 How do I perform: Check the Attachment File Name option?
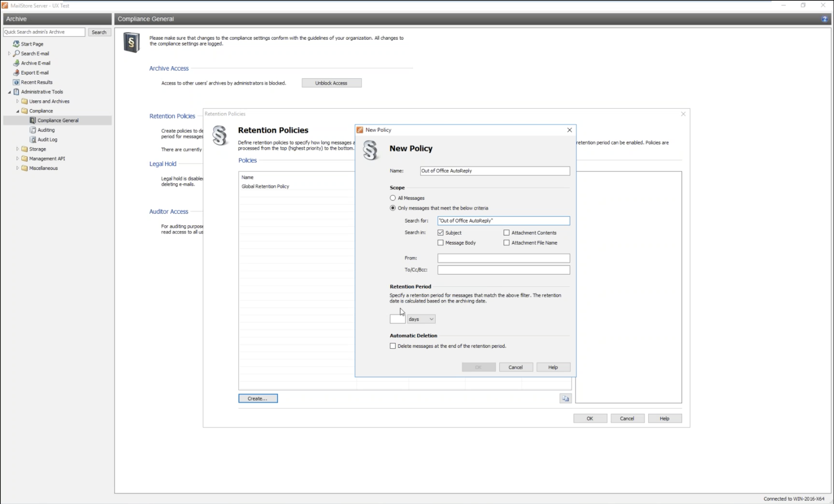pos(506,243)
